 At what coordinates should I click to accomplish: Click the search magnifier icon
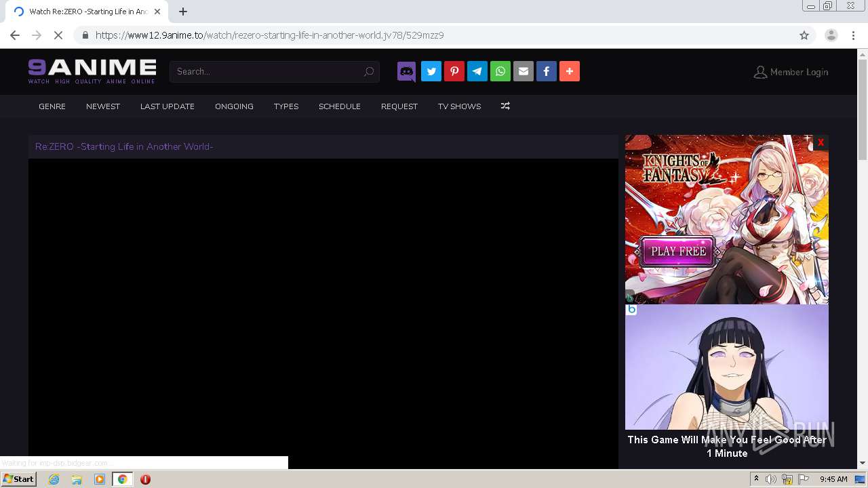tap(369, 71)
